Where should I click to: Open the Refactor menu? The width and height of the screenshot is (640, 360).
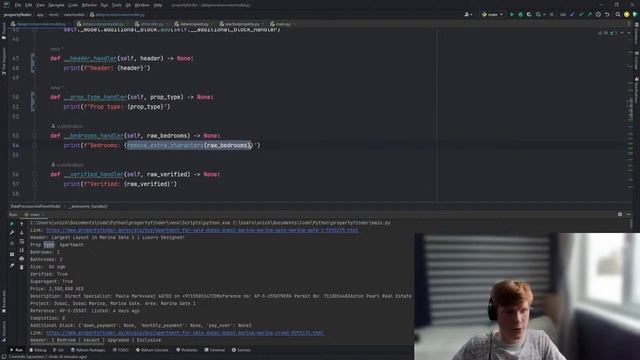(89, 5)
